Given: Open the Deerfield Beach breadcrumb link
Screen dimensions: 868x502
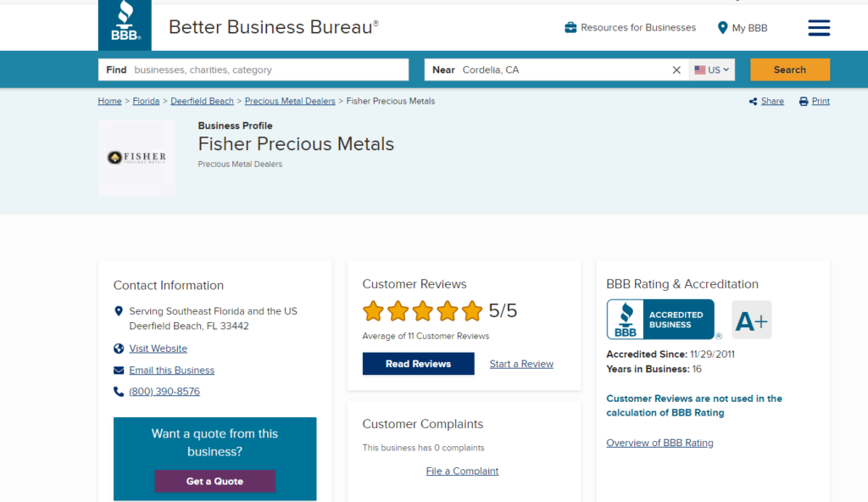Looking at the screenshot, I should tap(202, 102).
